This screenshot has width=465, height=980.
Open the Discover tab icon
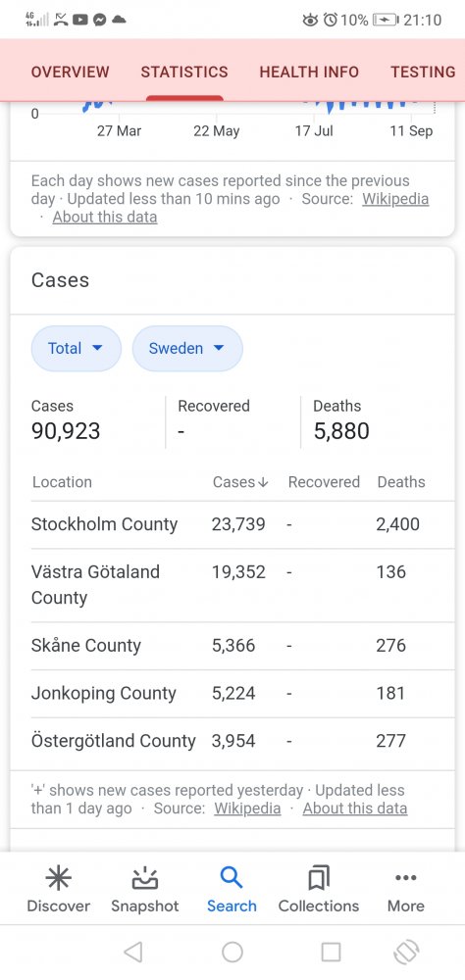[58, 879]
